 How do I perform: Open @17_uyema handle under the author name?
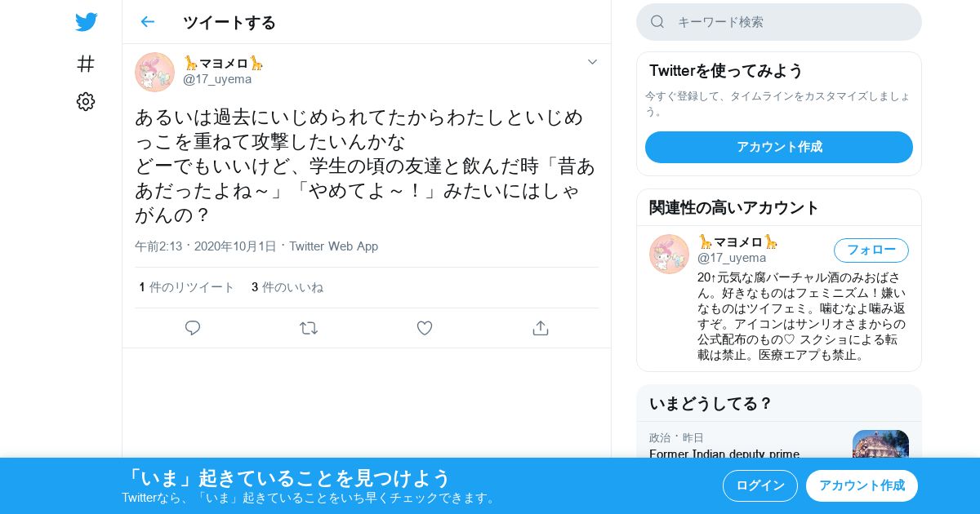(217, 79)
